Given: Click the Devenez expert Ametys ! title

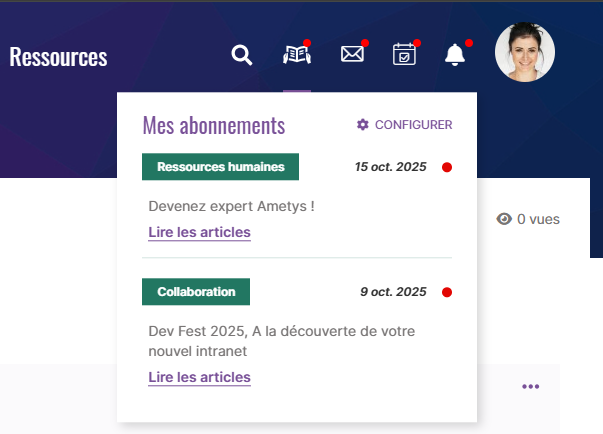Looking at the screenshot, I should pyautogui.click(x=231, y=207).
